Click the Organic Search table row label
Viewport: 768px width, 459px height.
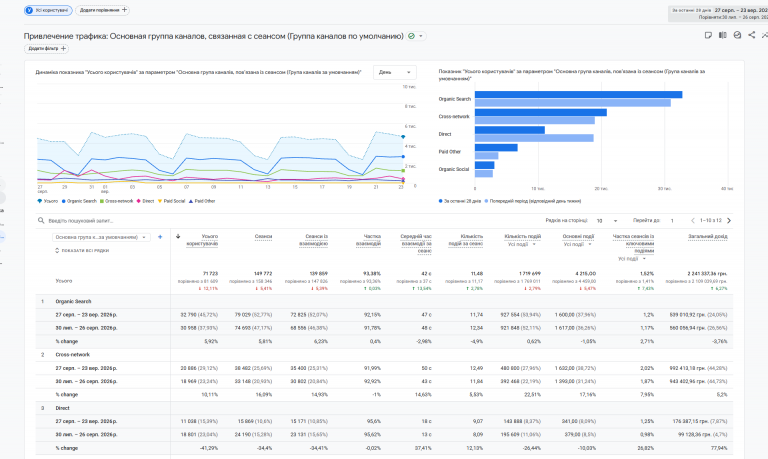tap(73, 301)
